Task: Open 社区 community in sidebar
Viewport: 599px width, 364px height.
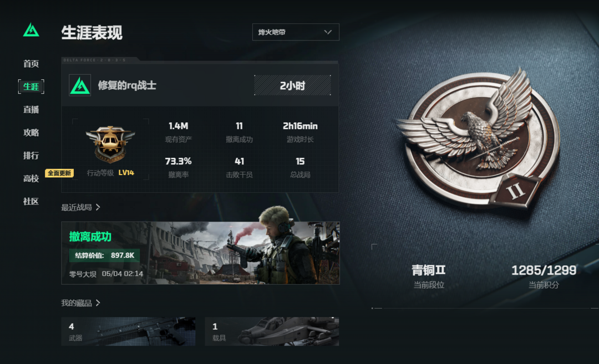Action: (x=31, y=201)
